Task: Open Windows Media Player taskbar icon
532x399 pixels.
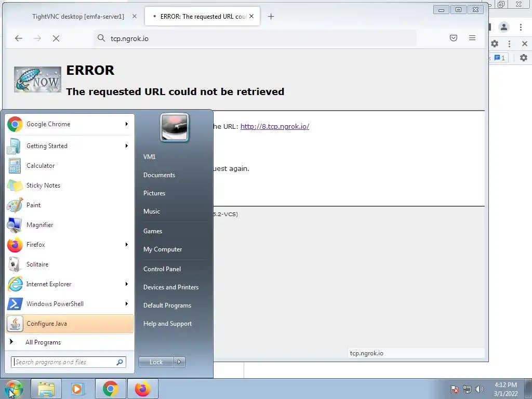Action: point(77,389)
